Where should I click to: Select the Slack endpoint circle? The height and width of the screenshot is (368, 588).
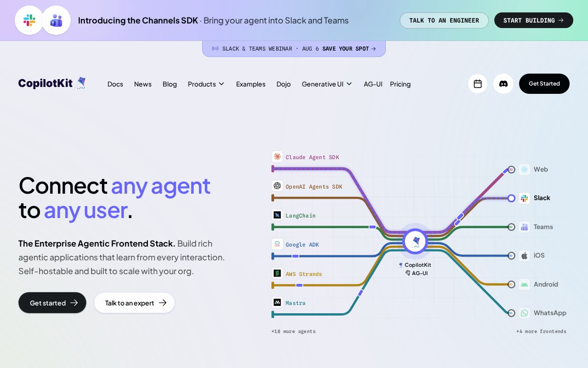click(511, 198)
